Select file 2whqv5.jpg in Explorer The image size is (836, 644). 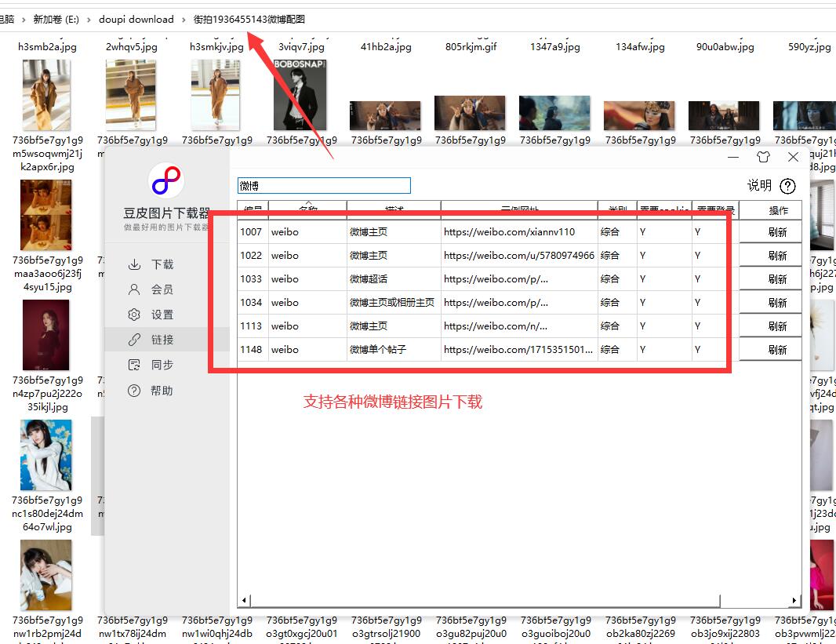[132, 46]
